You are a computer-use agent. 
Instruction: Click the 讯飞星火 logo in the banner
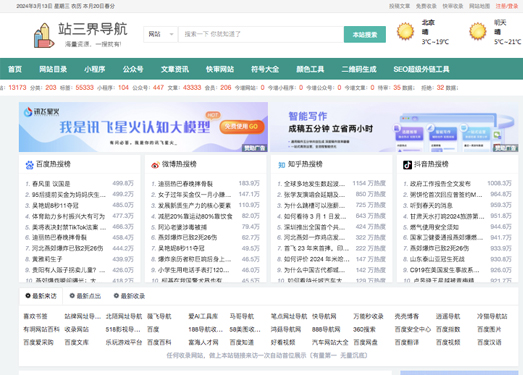pos(41,112)
